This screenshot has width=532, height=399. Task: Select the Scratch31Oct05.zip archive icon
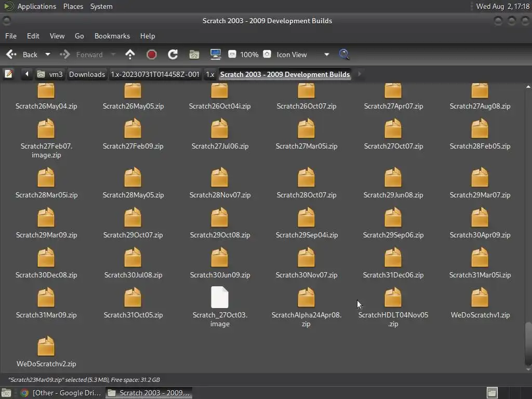[132, 297]
